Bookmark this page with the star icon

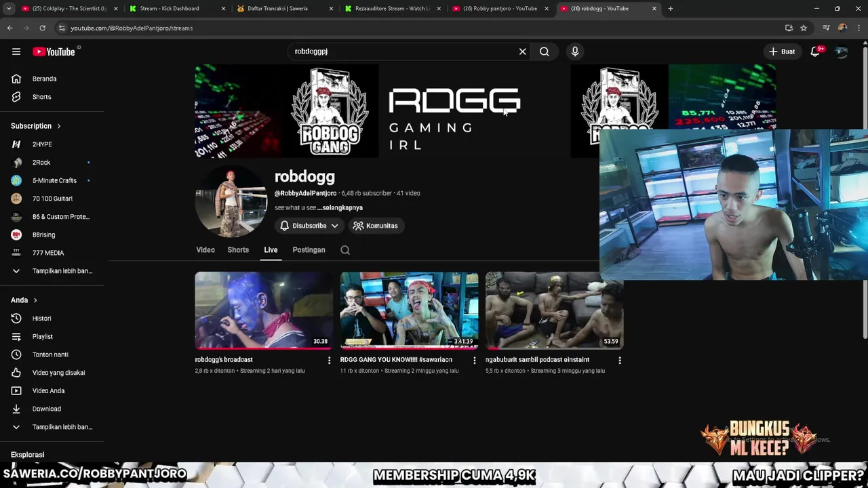tap(804, 28)
